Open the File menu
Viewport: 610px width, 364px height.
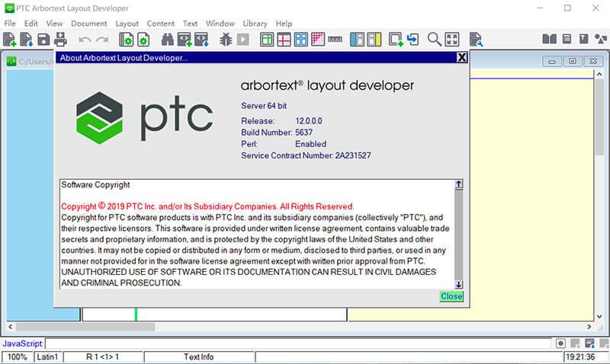[10, 24]
